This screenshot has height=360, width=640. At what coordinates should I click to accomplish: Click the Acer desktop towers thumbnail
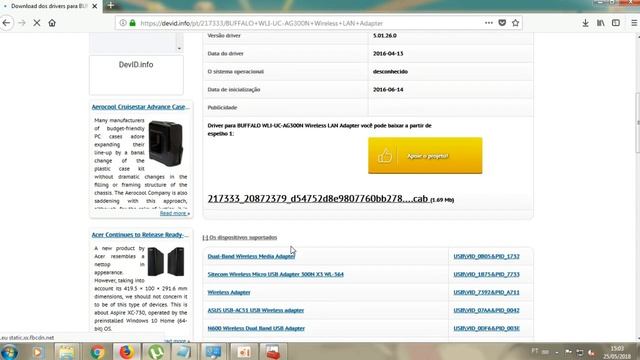pyautogui.click(x=166, y=262)
